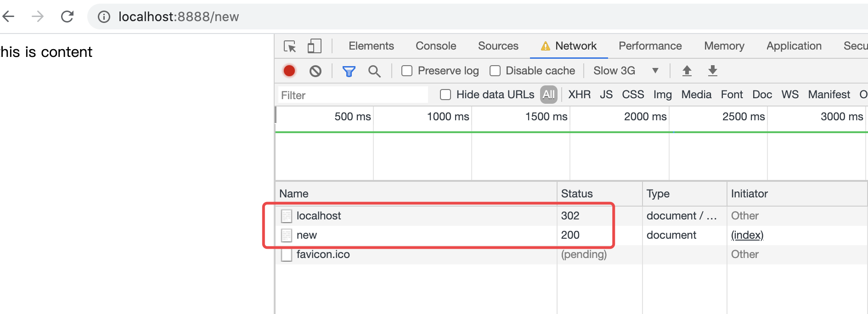The width and height of the screenshot is (868, 314).
Task: Toggle the network filter funnel icon
Action: (x=349, y=71)
